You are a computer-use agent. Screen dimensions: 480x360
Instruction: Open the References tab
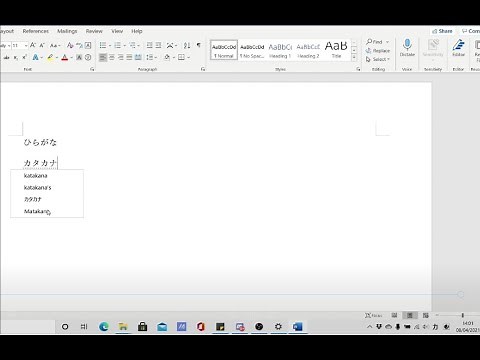click(x=36, y=31)
